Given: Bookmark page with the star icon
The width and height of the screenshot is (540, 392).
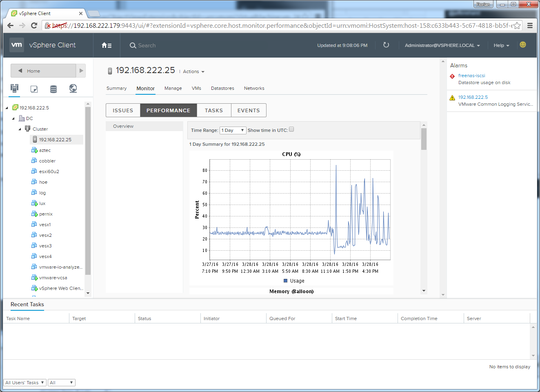Looking at the screenshot, I should (x=517, y=25).
